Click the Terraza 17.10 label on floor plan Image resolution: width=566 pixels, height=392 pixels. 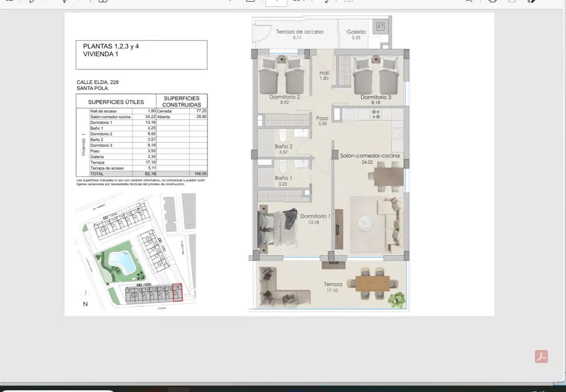coord(333,287)
